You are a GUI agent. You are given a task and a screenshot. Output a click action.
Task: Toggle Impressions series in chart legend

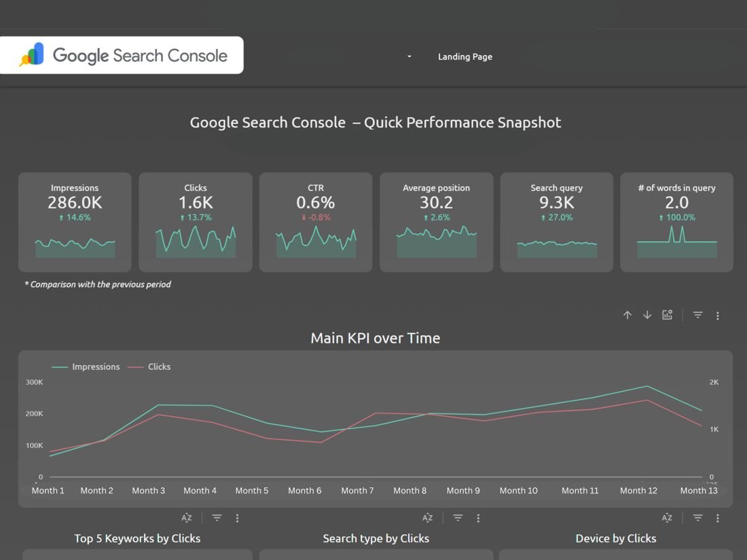click(86, 367)
